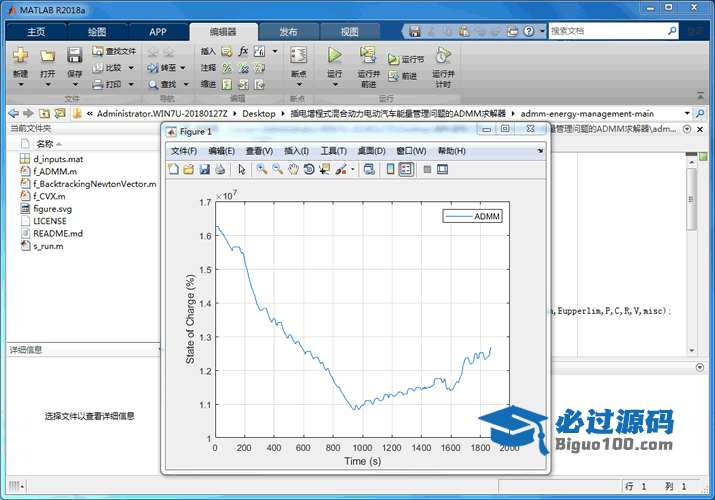
Task: Expand the Run (运行) dropdown arrow
Action: 335,84
